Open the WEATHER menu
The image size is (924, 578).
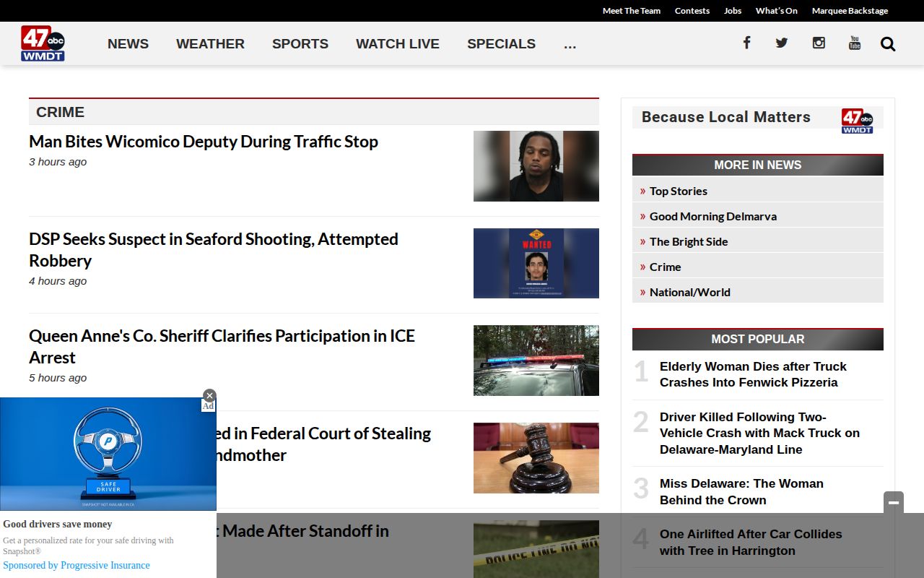pyautogui.click(x=210, y=44)
